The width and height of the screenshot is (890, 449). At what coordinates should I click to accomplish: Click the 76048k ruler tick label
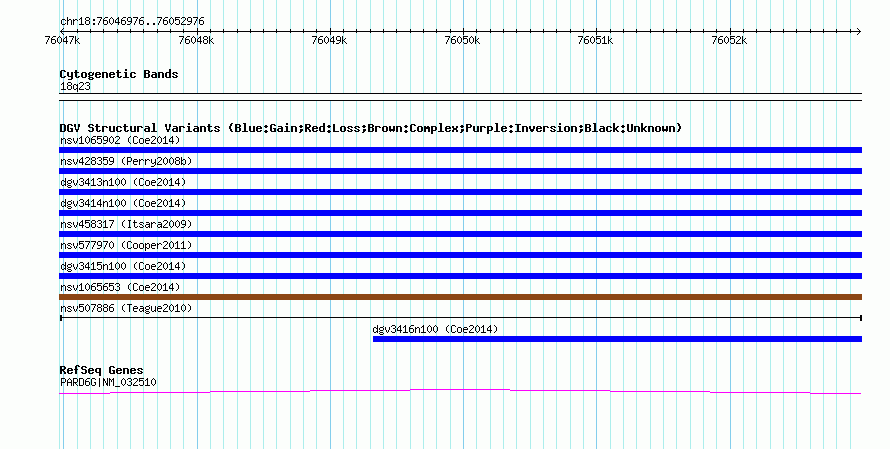tap(196, 40)
